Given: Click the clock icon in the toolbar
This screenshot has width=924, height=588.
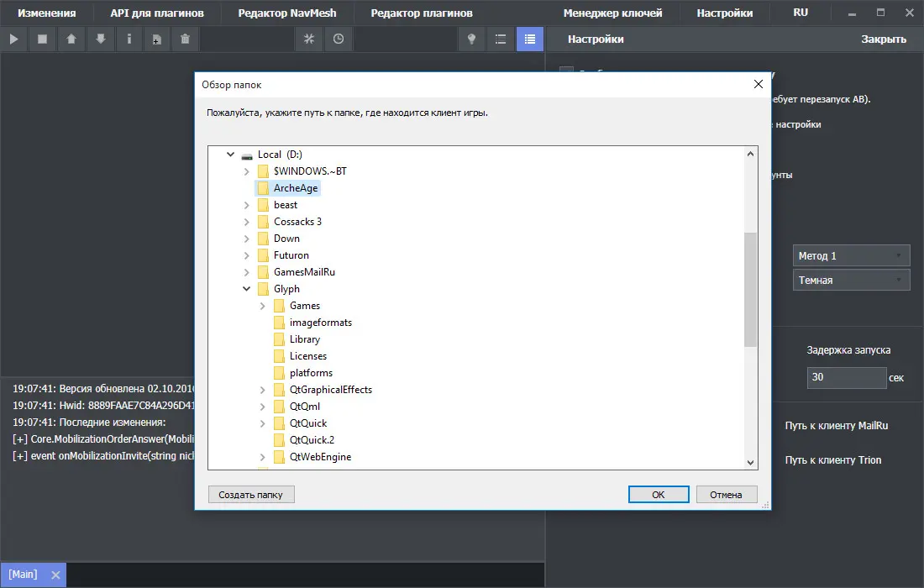Looking at the screenshot, I should [x=338, y=39].
